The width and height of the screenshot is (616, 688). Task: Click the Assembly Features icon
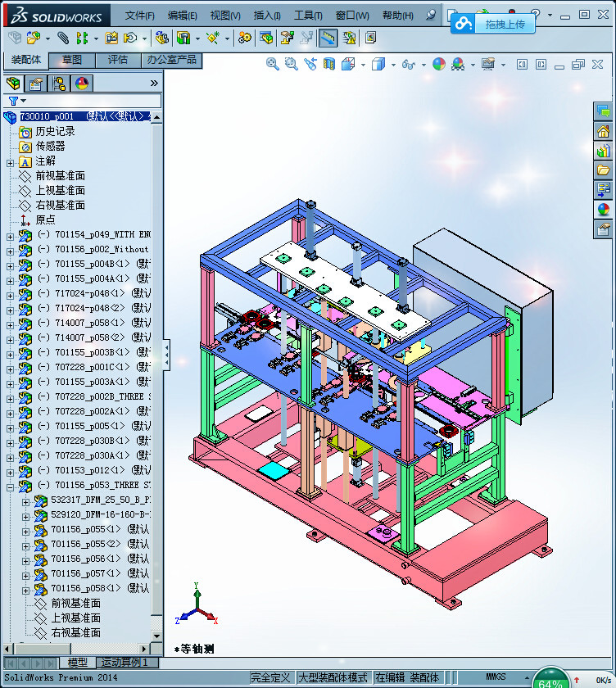coord(183,38)
